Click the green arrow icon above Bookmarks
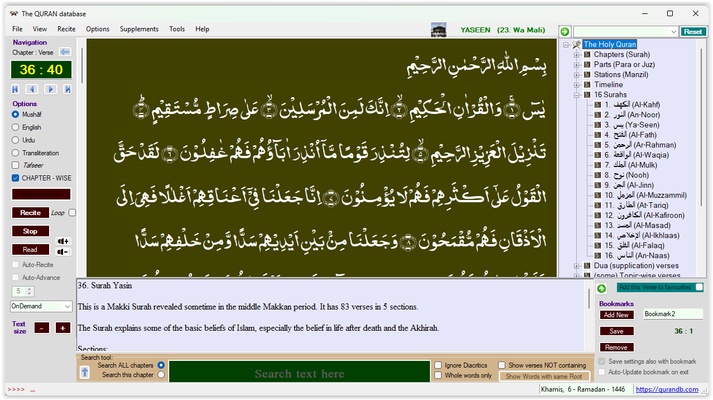The height and width of the screenshot is (400, 713). (602, 288)
